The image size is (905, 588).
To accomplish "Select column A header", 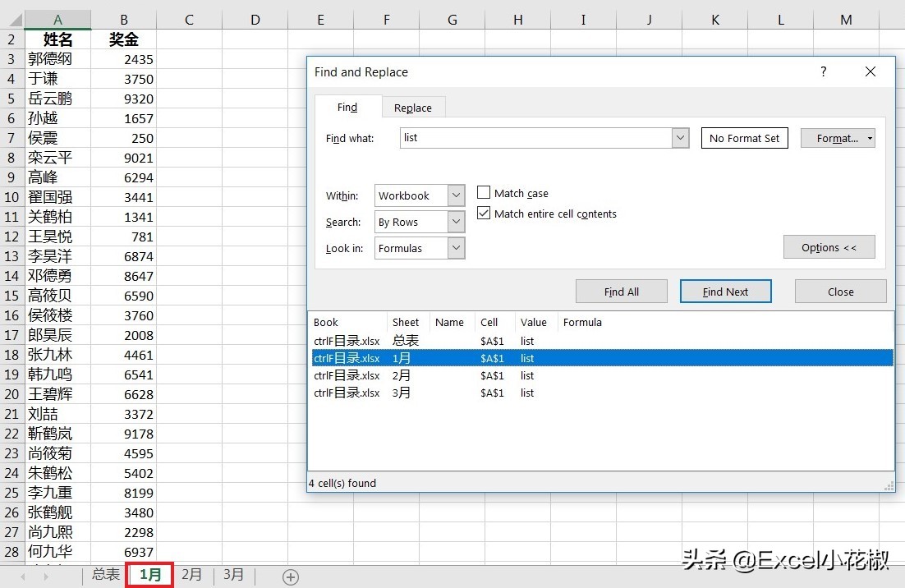I will coord(57,21).
